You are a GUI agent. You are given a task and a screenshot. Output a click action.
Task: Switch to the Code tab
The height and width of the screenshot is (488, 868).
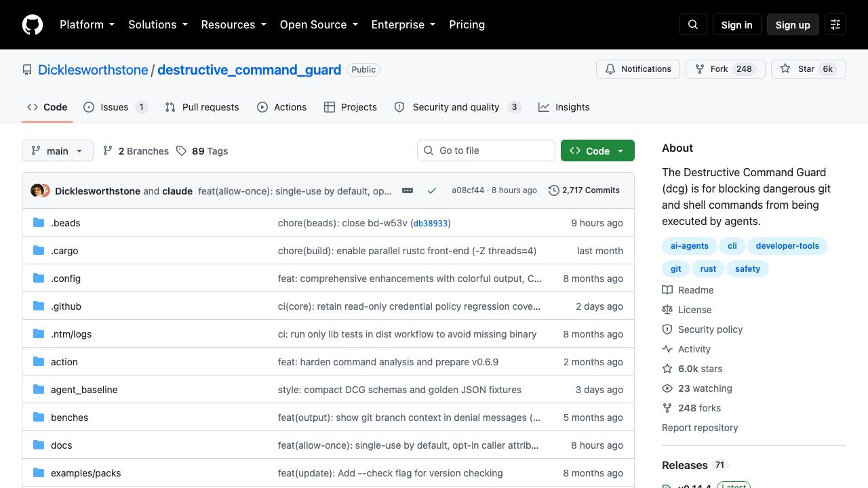(47, 107)
